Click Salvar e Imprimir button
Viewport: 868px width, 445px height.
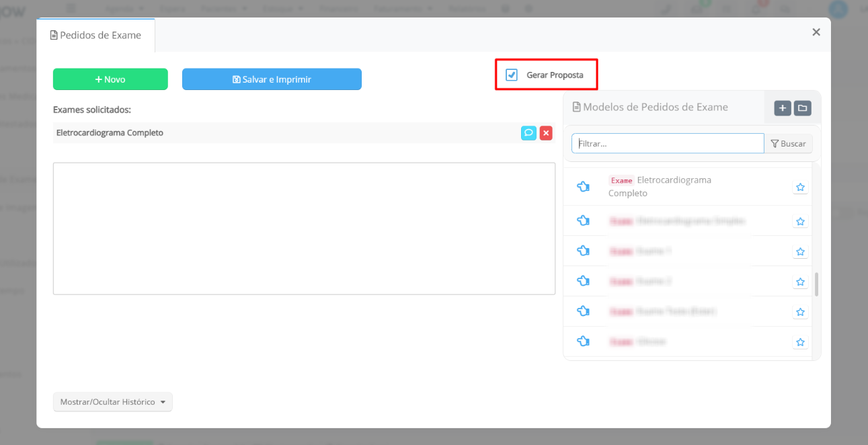272,79
